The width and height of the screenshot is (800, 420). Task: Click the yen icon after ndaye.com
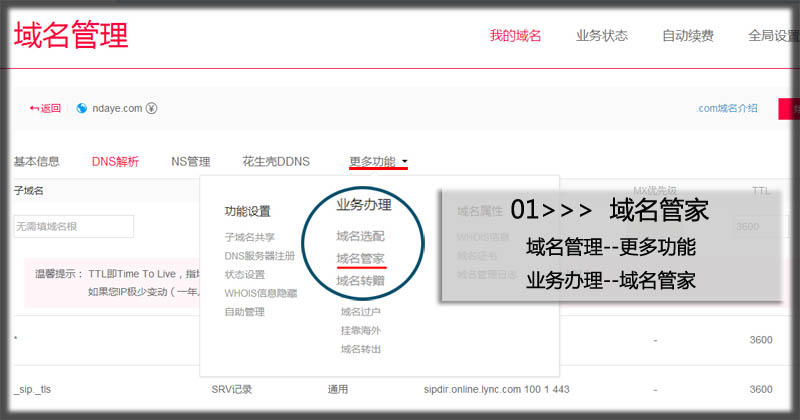pyautogui.click(x=150, y=109)
